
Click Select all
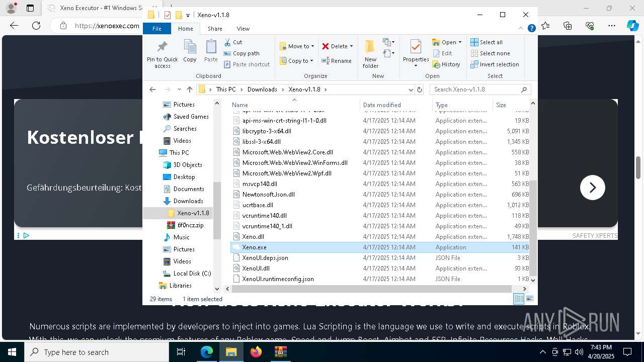487,42
